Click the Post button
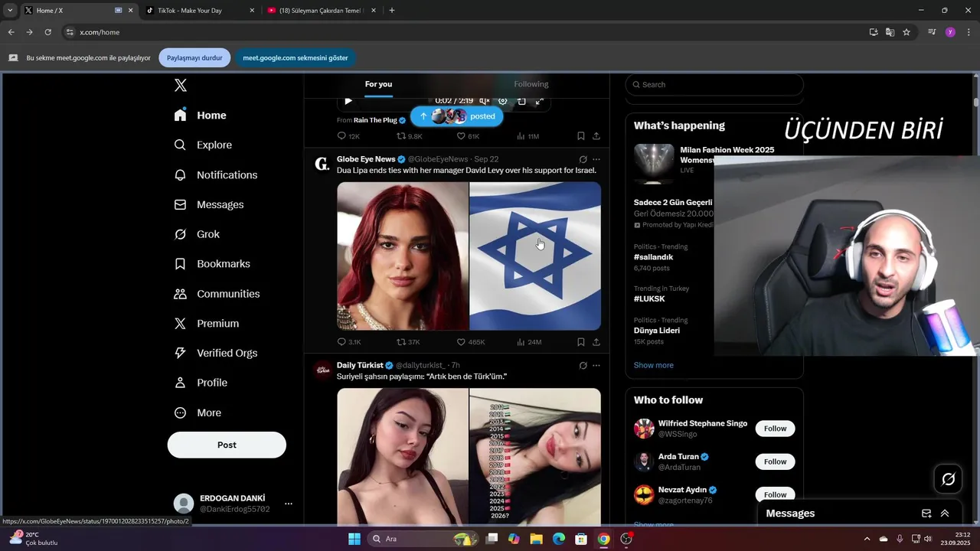This screenshot has width=980, height=551. click(227, 445)
